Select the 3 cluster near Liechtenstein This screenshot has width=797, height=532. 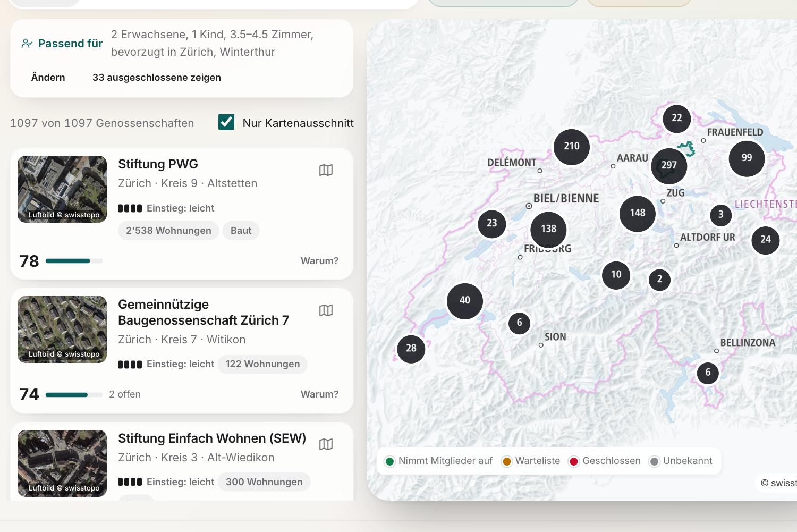click(721, 215)
